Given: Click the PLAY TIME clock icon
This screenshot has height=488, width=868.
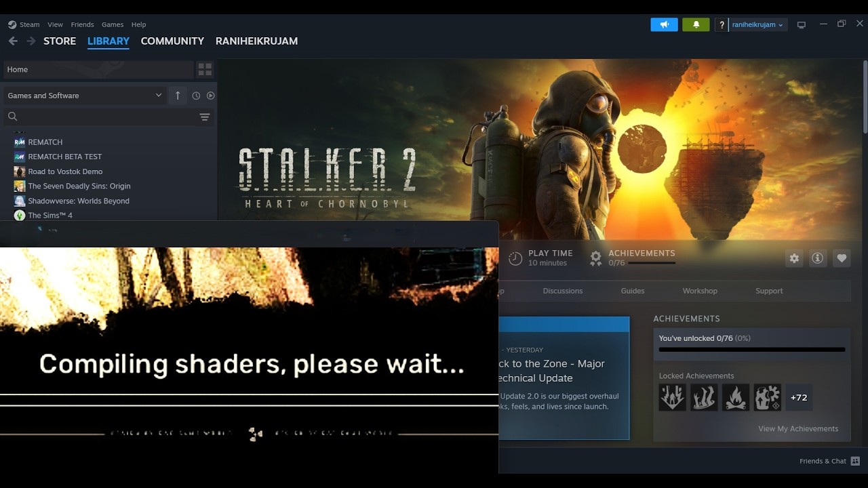Looking at the screenshot, I should pos(515,258).
